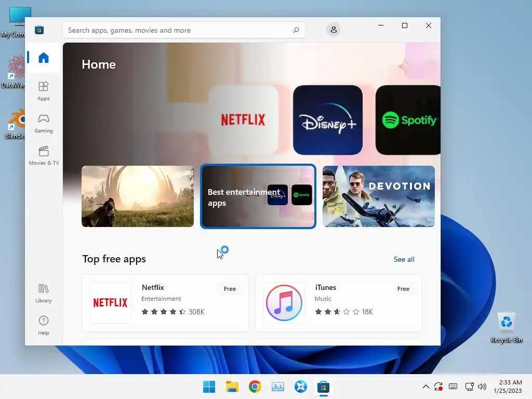532x399 pixels.
Task: Open the fantasy game landscape banner
Action: coord(138,196)
